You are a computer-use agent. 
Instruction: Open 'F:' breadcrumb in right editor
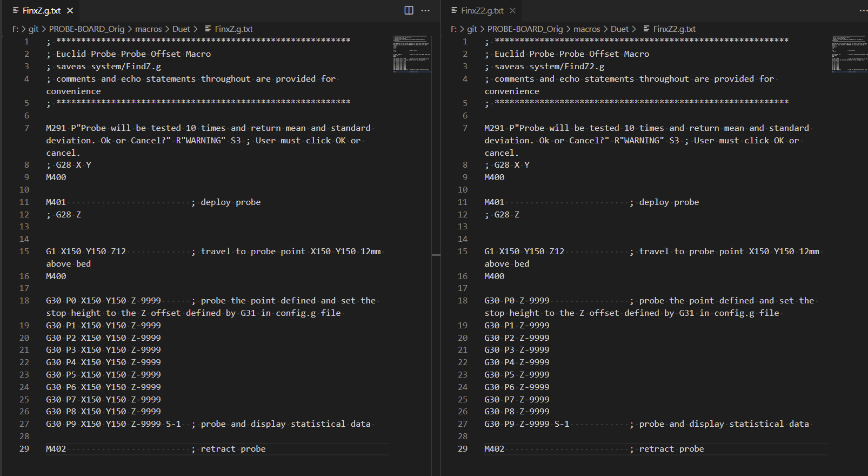click(x=453, y=29)
